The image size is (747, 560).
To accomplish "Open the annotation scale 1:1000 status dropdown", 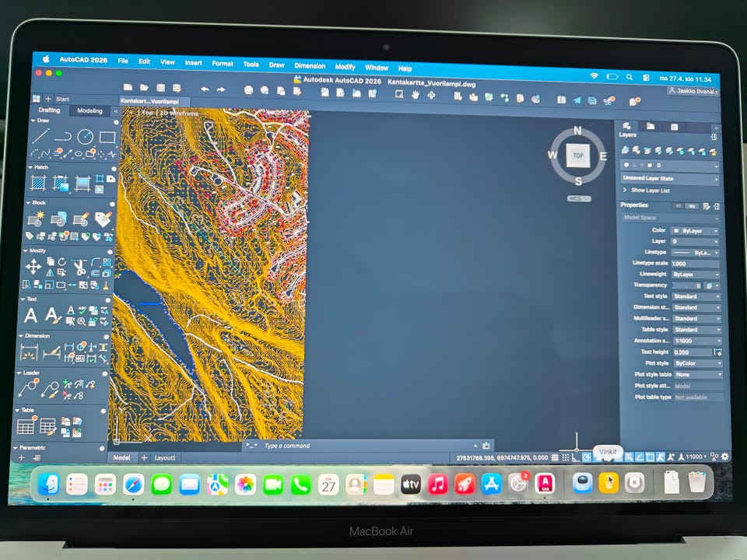I will (696, 457).
